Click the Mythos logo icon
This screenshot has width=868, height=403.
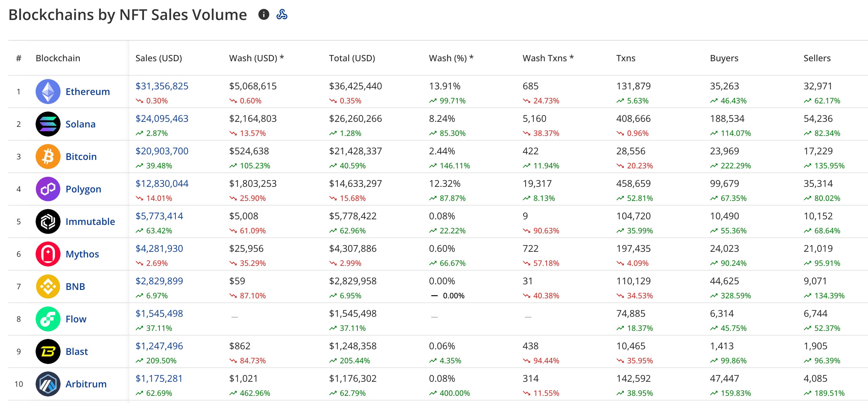(x=48, y=254)
